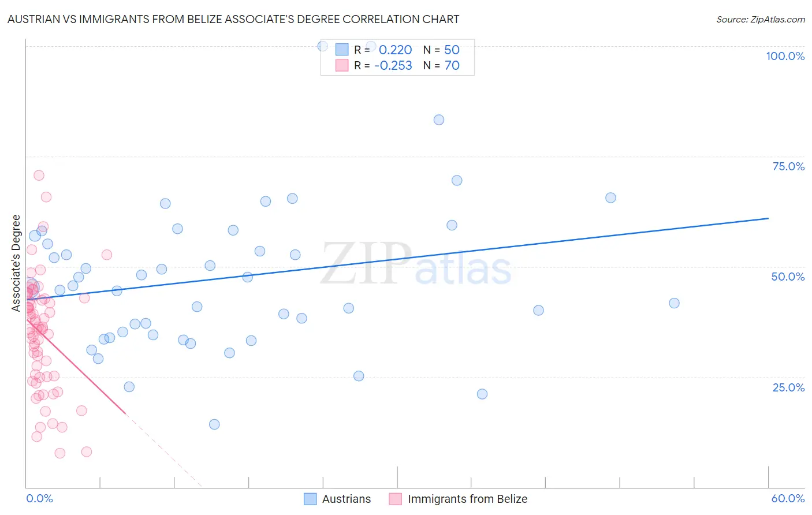
Task: Click the ZIPatlas watermark in chart center
Action: click(416, 264)
